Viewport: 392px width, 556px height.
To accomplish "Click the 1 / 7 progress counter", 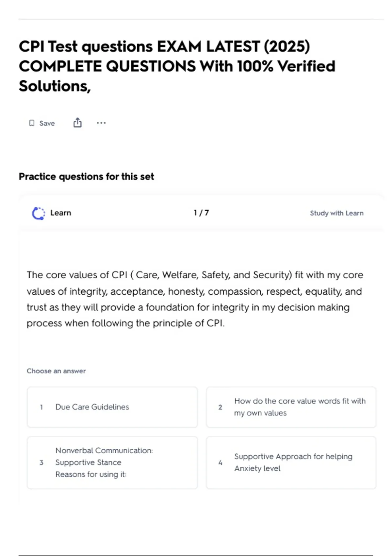I will tap(201, 213).
